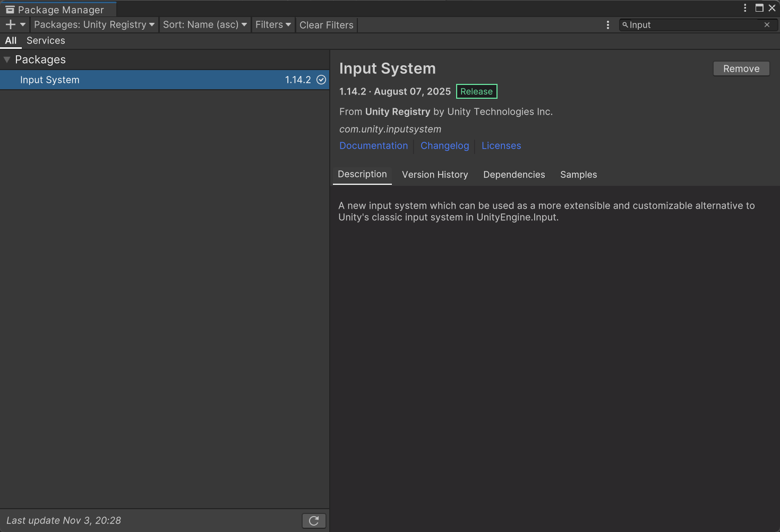The height and width of the screenshot is (532, 780).
Task: Click the magnifier icon in the search bar
Action: tap(625, 24)
